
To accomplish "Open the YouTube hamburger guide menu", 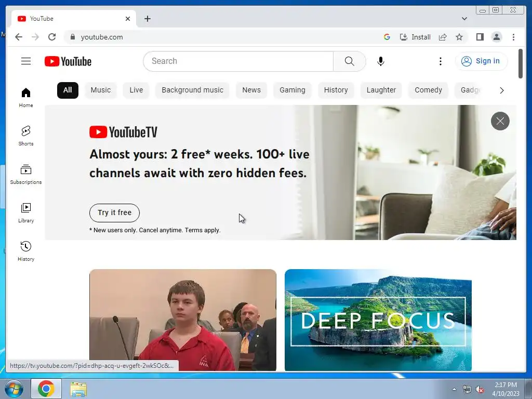I will click(x=26, y=61).
